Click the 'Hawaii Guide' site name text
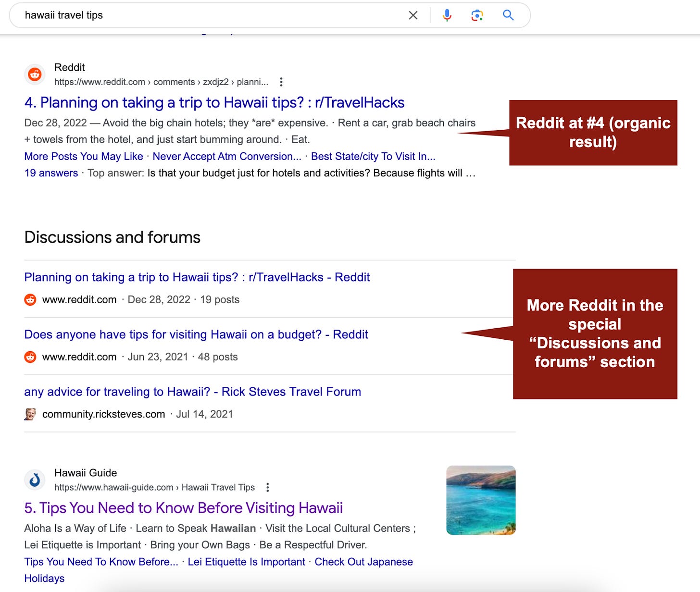This screenshot has width=700, height=592. coord(86,473)
